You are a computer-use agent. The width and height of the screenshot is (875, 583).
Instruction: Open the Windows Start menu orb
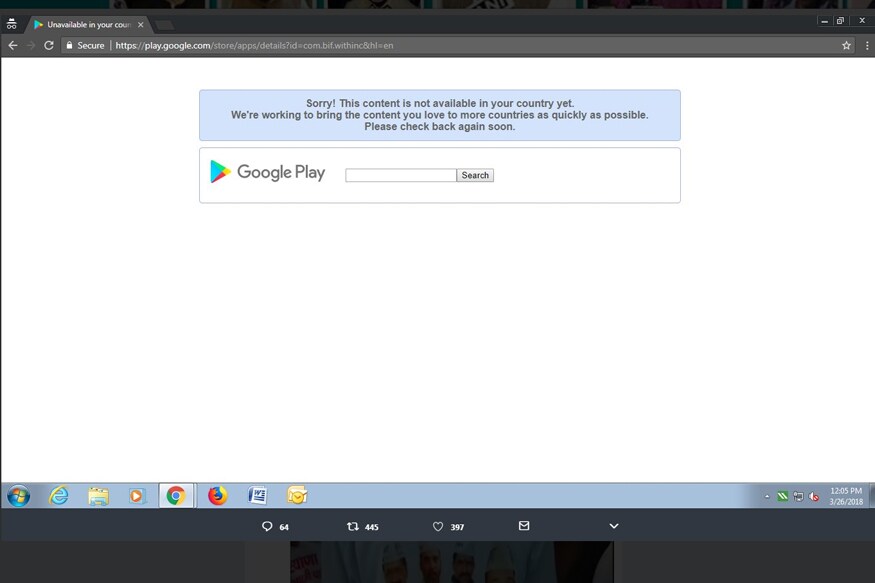tap(18, 495)
